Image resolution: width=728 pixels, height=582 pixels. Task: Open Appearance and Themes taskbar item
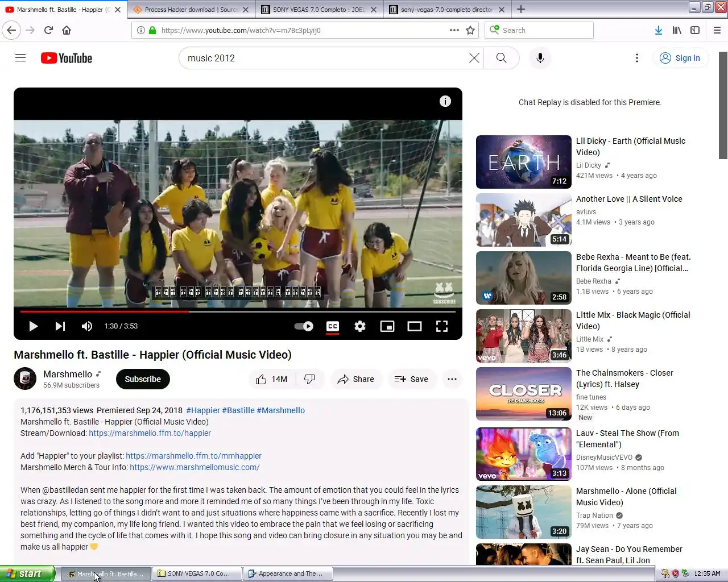[288, 573]
